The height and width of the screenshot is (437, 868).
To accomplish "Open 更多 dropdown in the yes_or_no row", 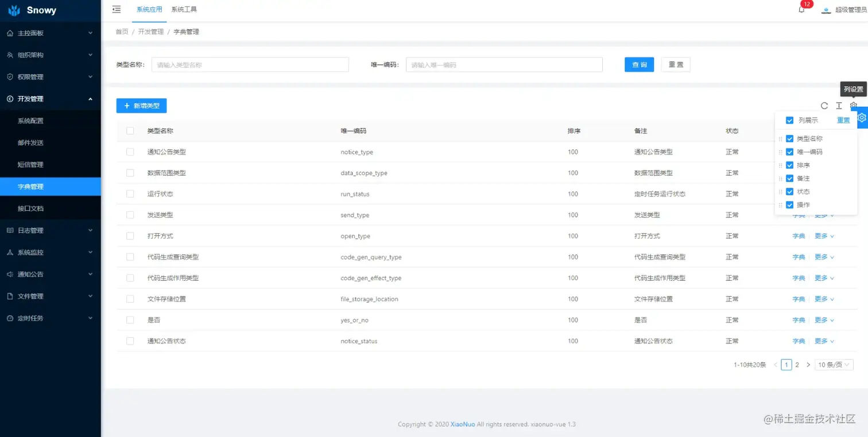I will pyautogui.click(x=824, y=320).
